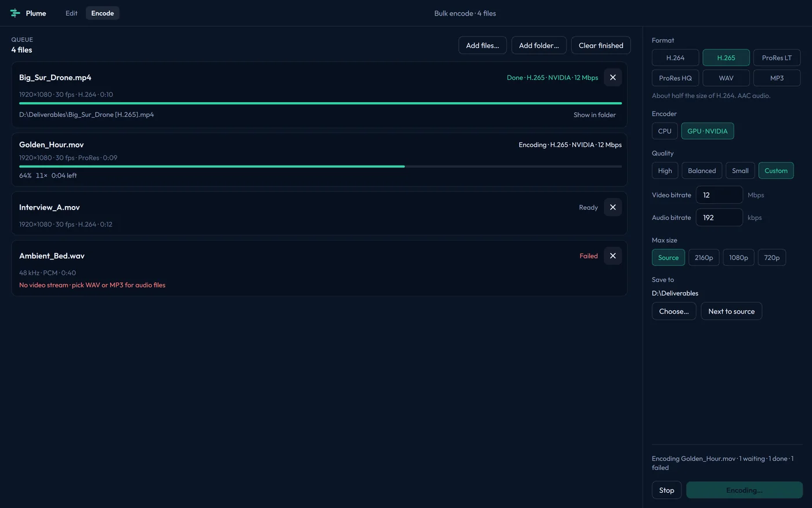Pick MP3 as the output format
Image resolution: width=812 pixels, height=508 pixels.
click(x=777, y=78)
